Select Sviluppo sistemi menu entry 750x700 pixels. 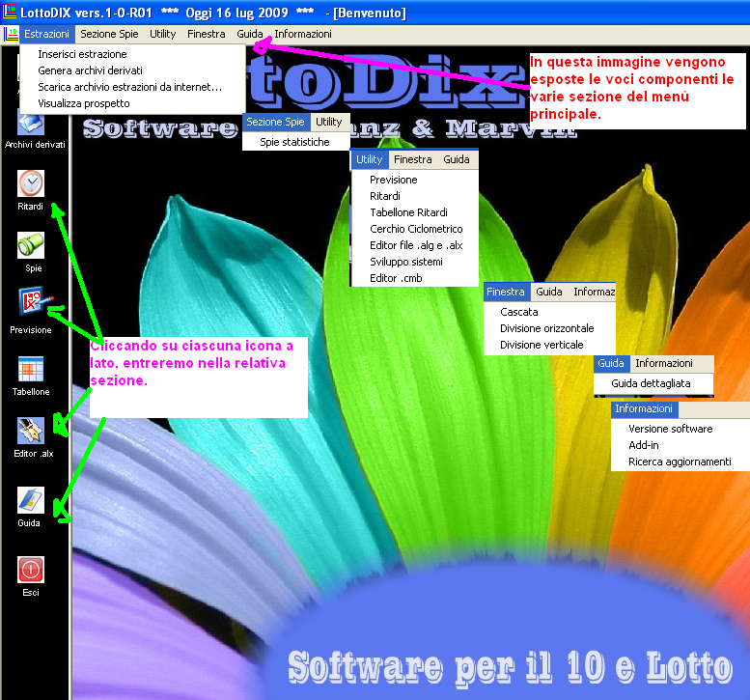tap(415, 262)
